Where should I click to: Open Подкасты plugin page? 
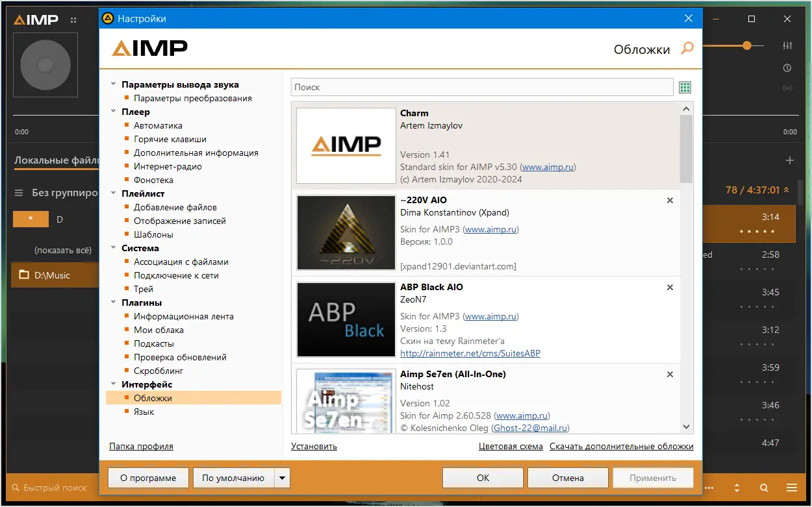154,343
